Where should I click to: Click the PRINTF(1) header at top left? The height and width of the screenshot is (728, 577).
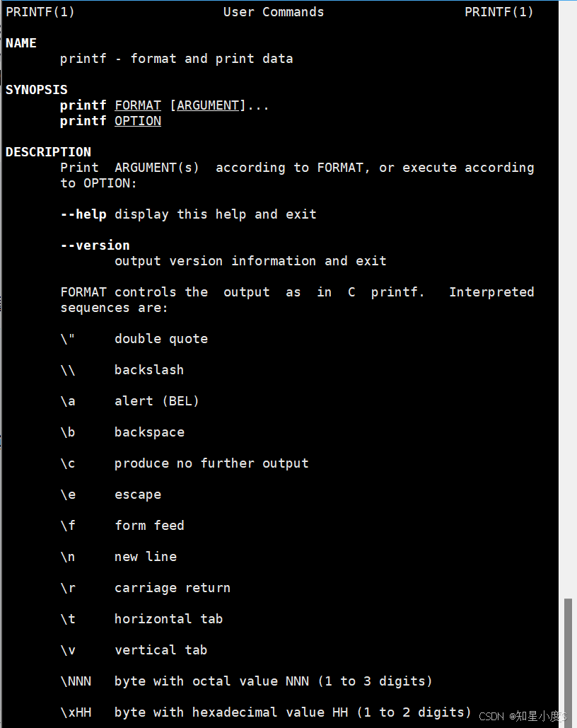(40, 12)
